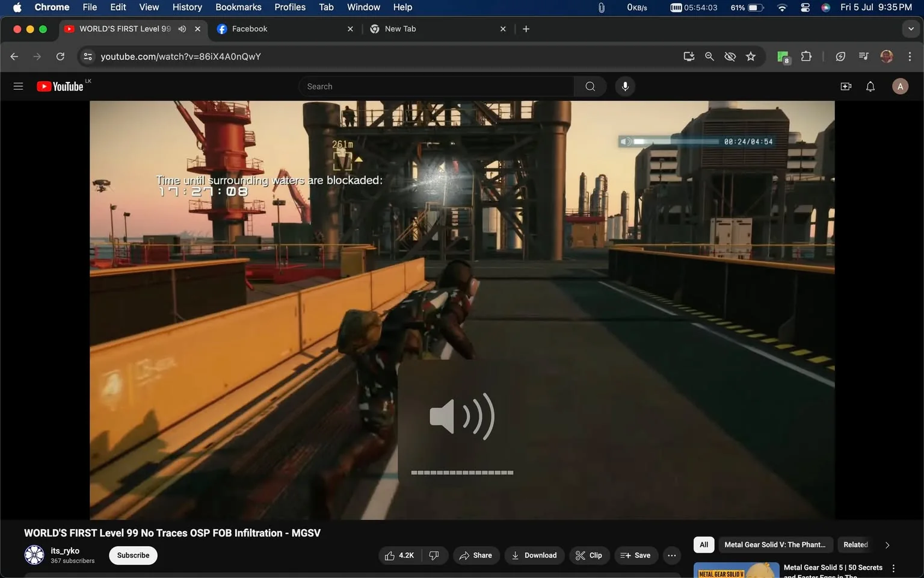Open the Metal Gear Solid 5 50 Secrets thumbnail

(736, 570)
